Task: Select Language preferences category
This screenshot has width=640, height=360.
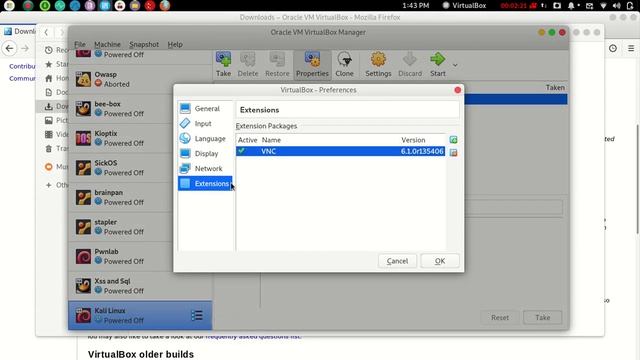Action: pyautogui.click(x=205, y=138)
